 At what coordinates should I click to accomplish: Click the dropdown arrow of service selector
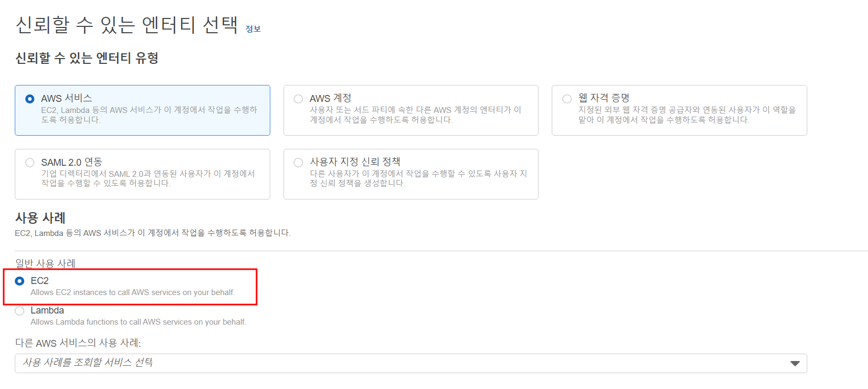[795, 363]
